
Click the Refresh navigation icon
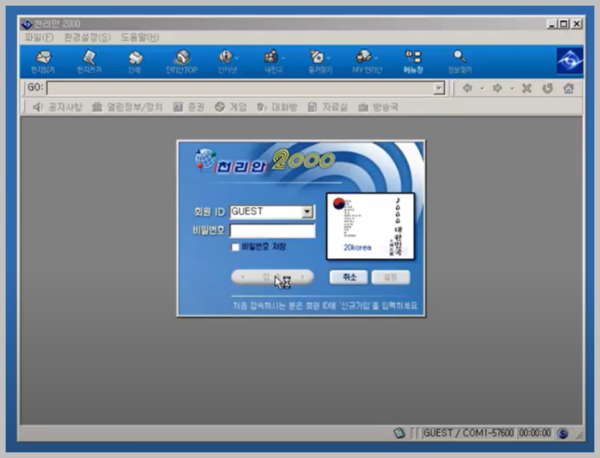tap(548, 88)
